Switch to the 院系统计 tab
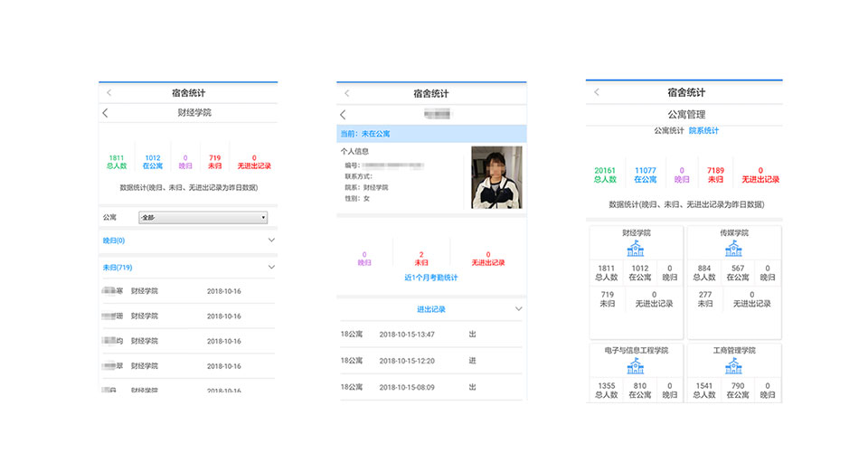This screenshot has width=868, height=453. click(703, 131)
